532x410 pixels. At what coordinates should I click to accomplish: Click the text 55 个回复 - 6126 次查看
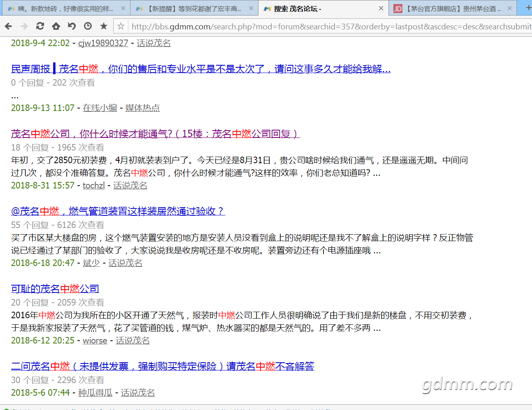click(57, 225)
